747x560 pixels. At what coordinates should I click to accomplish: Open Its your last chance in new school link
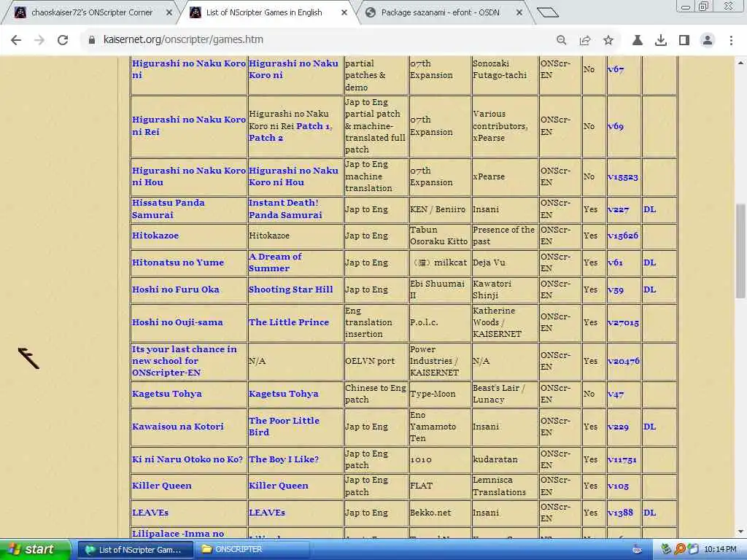point(184,361)
